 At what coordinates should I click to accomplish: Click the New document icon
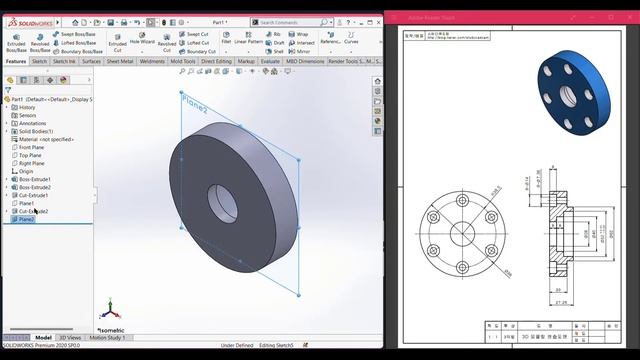(84, 22)
